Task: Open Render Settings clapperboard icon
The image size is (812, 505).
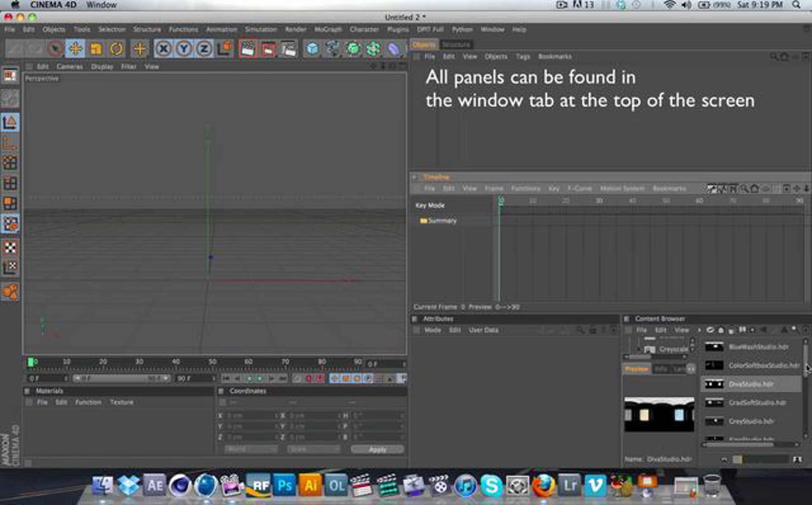Action: click(x=288, y=49)
